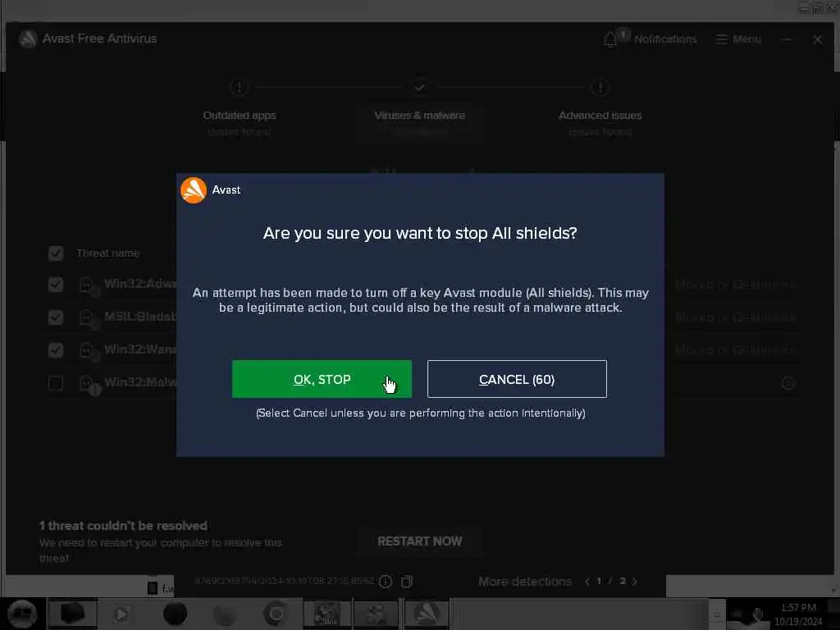Go to the next More detections page
The width and height of the screenshot is (840, 630).
click(x=635, y=582)
